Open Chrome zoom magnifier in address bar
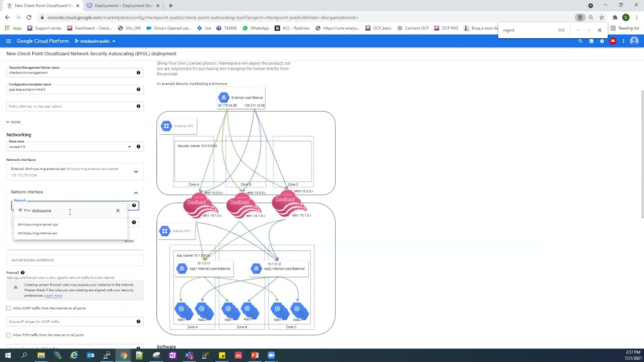 (591, 18)
